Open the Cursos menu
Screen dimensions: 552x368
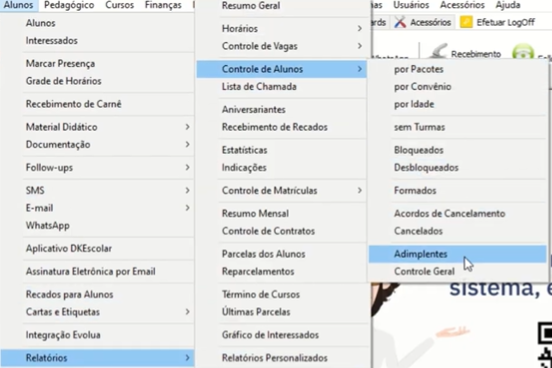119,5
